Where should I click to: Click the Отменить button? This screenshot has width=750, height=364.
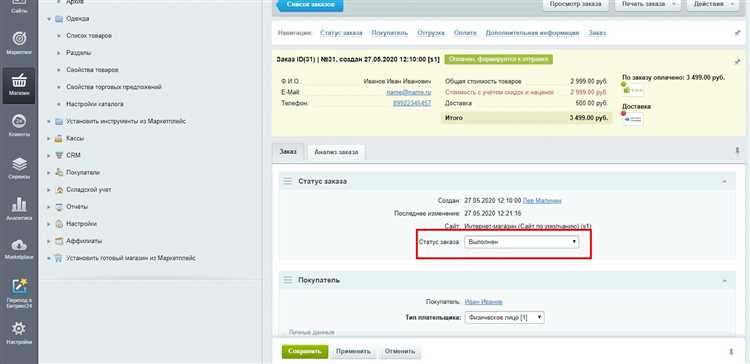[400, 352]
